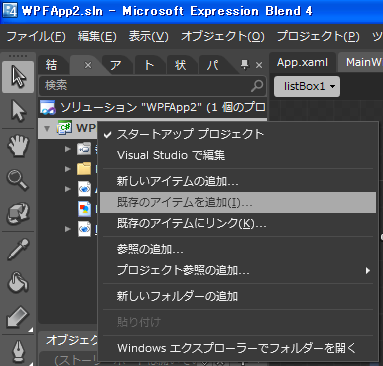Switch to the 状 panel tab

pyautogui.click(x=181, y=65)
